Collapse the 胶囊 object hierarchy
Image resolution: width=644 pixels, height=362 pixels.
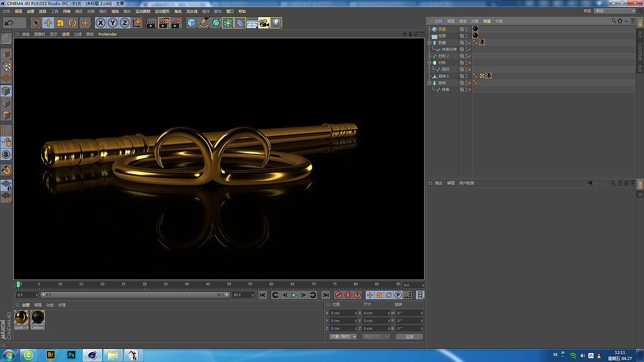429,43
